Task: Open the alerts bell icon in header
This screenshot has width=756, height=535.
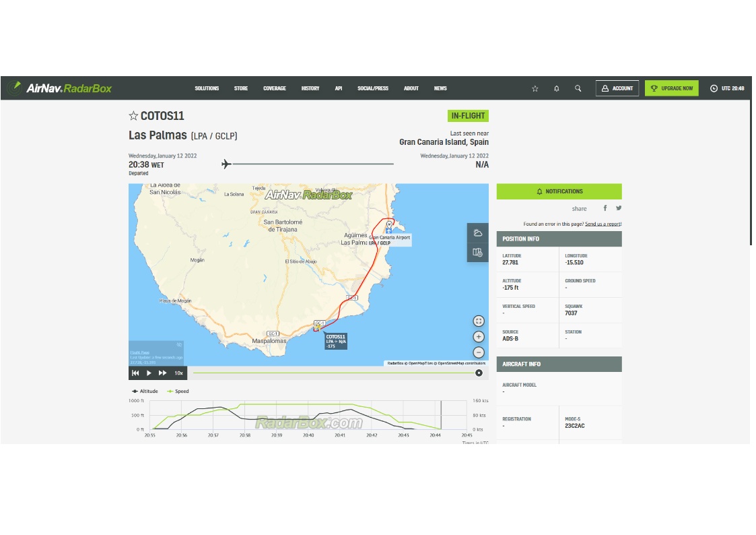Action: (556, 89)
